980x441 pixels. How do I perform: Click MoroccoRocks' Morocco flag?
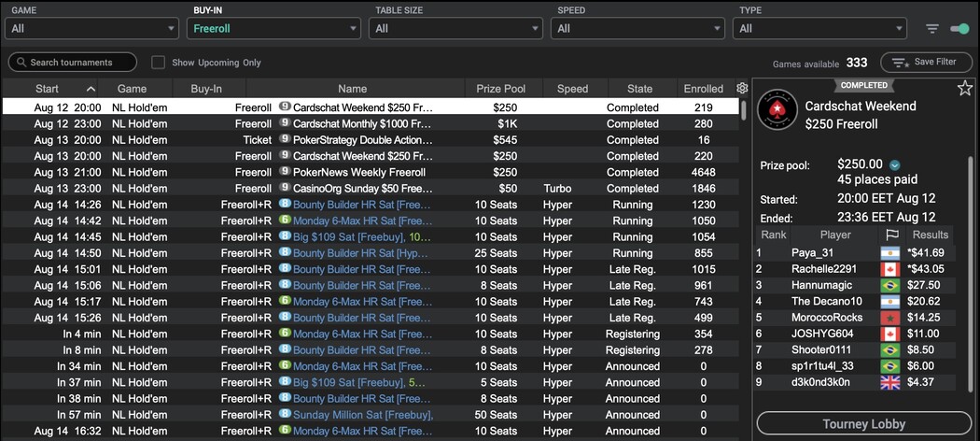pos(890,318)
